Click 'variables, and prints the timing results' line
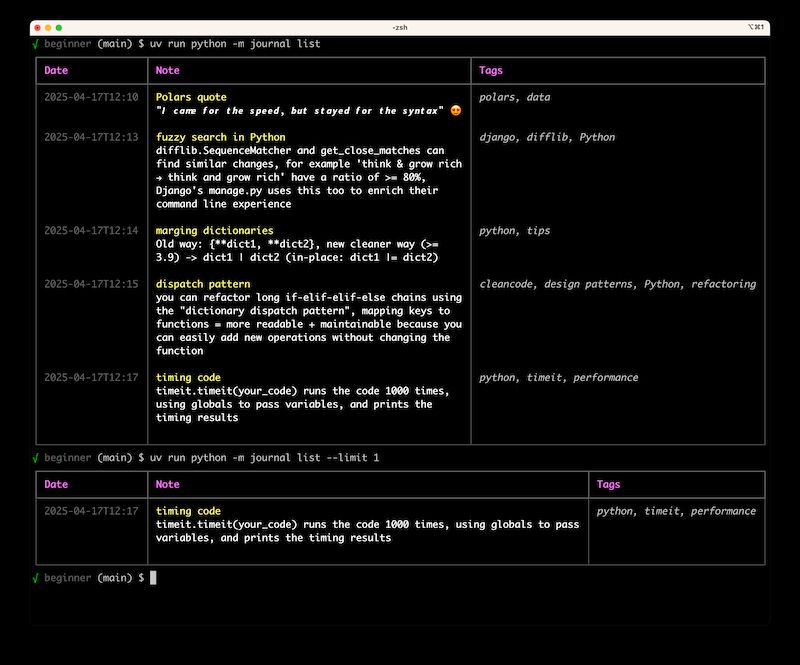Image resolution: width=800 pixels, height=665 pixels. [273, 538]
